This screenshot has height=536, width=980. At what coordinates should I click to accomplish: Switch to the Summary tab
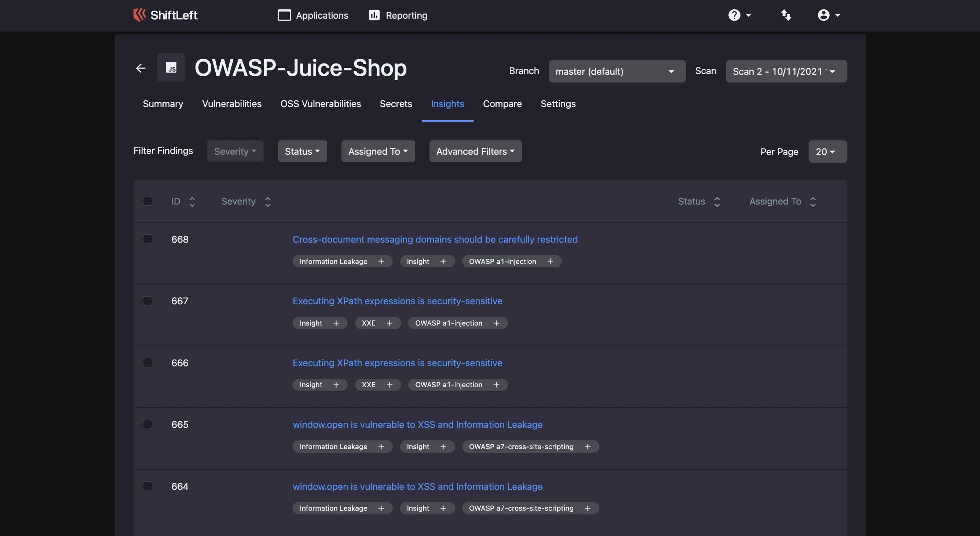[163, 104]
